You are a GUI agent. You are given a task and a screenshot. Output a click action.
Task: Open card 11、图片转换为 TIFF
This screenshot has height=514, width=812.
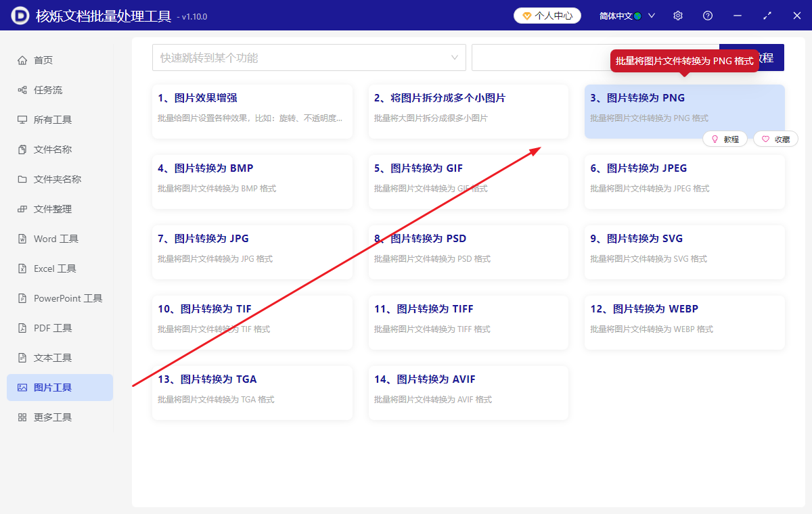click(468, 323)
